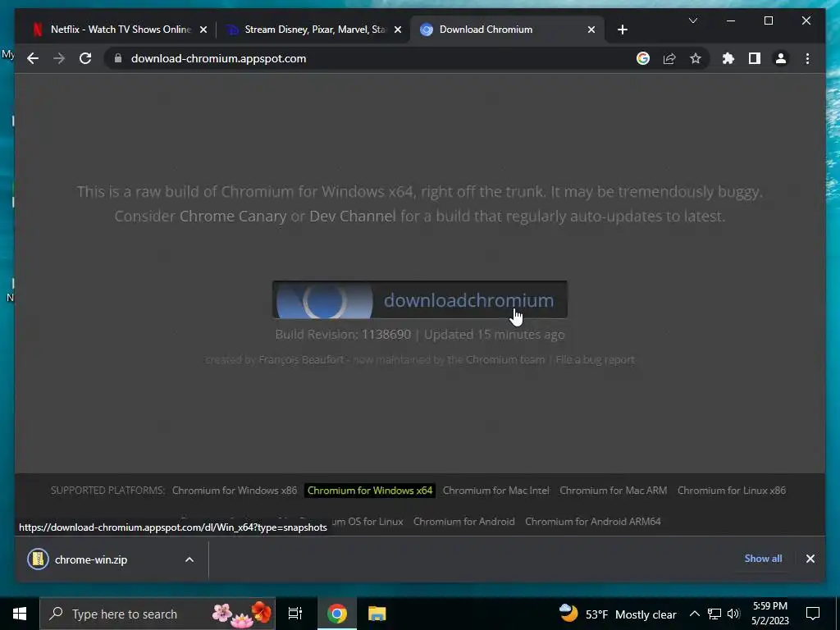This screenshot has height=630, width=840.
Task: Open the profile avatar menu
Action: click(x=781, y=58)
